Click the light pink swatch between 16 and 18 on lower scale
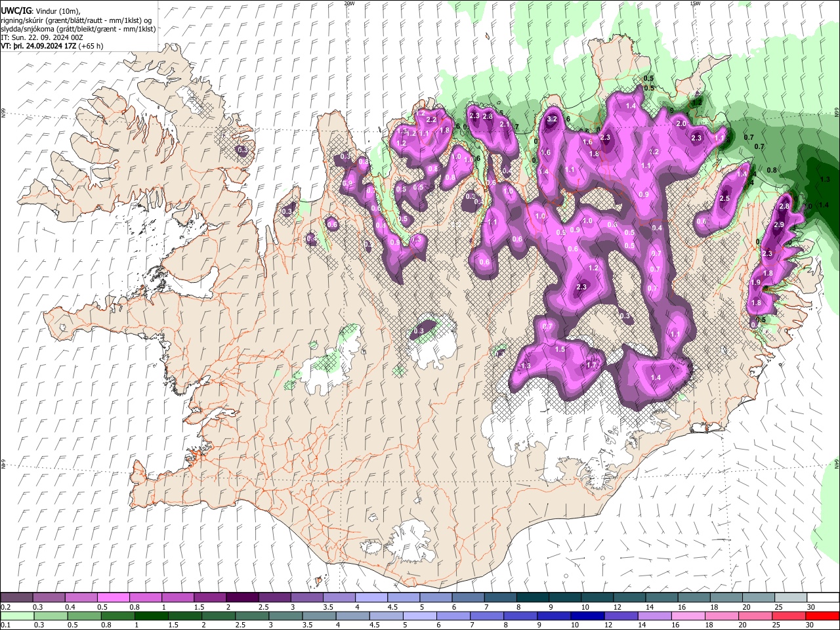The width and height of the screenshot is (840, 630). [x=688, y=616]
